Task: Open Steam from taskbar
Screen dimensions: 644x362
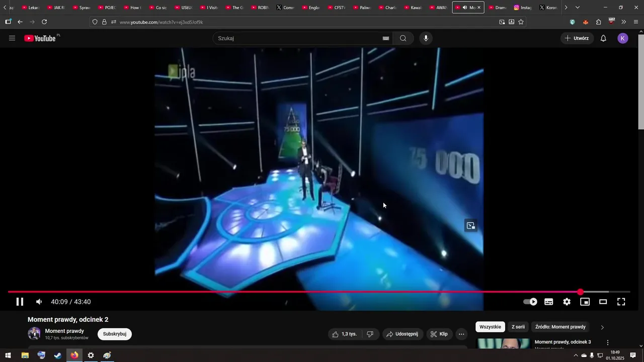Action: (58, 355)
